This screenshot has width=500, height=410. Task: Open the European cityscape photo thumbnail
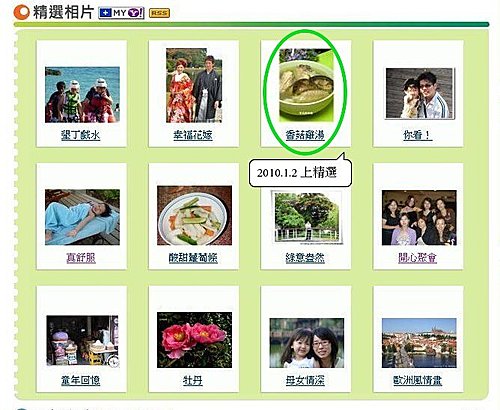pyautogui.click(x=419, y=343)
